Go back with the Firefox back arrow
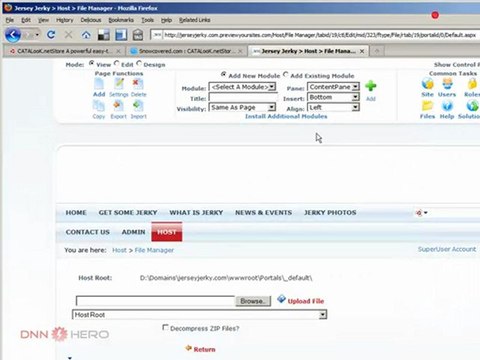 pos(13,34)
